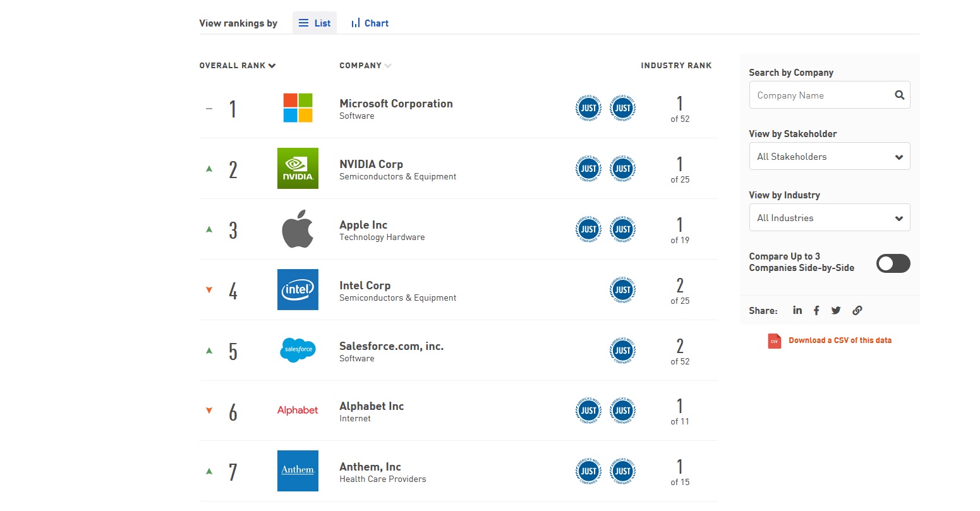The width and height of the screenshot is (980, 511).
Task: Select the Intel logo
Action: coord(298,289)
